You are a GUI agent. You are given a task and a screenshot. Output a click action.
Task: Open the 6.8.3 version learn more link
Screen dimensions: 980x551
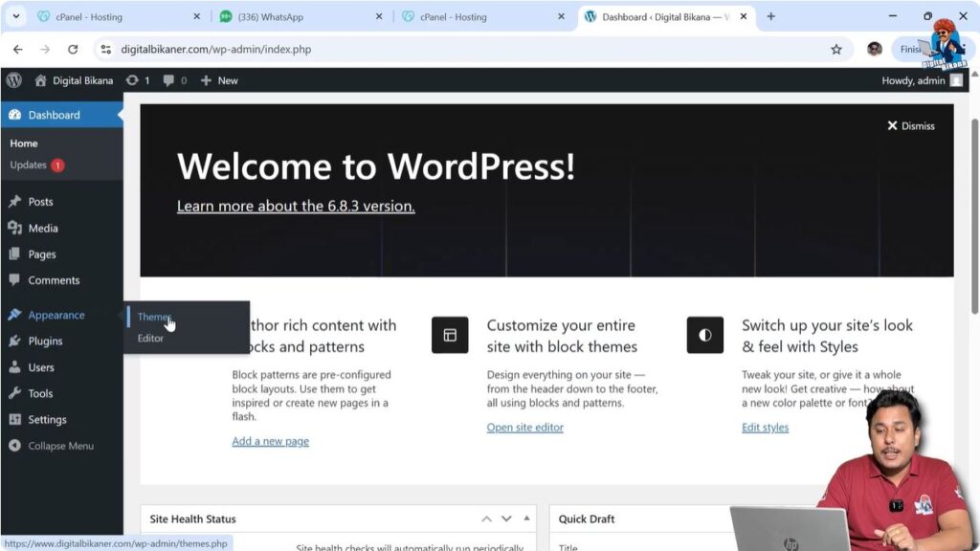point(295,206)
